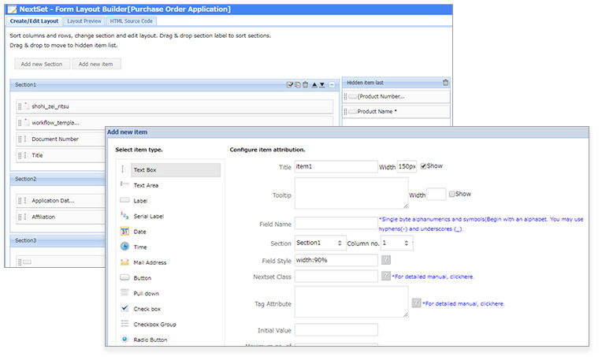
Task: Click the Tag Attribute text area
Action: (x=351, y=302)
